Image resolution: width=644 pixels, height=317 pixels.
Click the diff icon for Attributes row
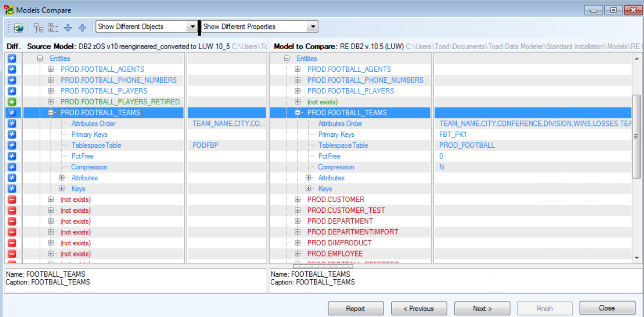(12, 178)
